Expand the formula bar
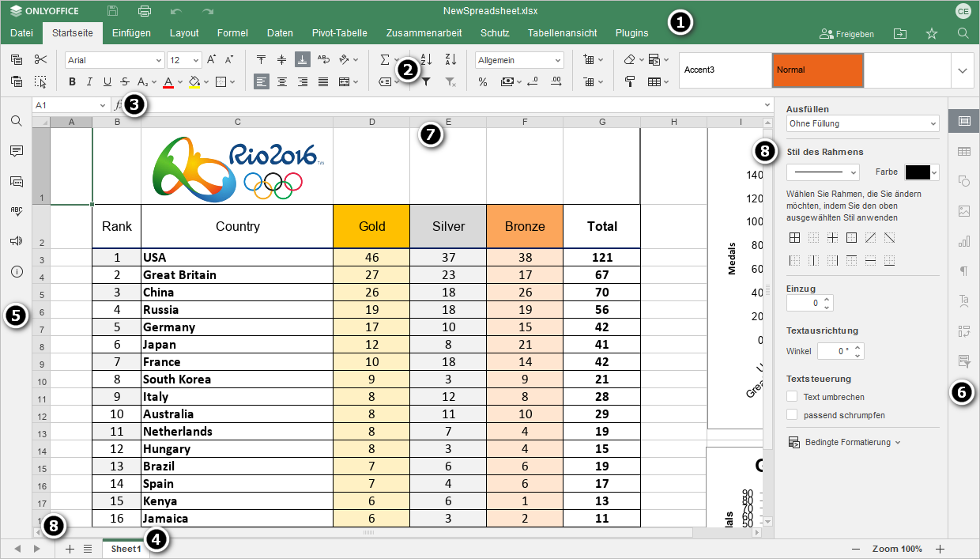This screenshot has width=980, height=559. click(x=767, y=104)
